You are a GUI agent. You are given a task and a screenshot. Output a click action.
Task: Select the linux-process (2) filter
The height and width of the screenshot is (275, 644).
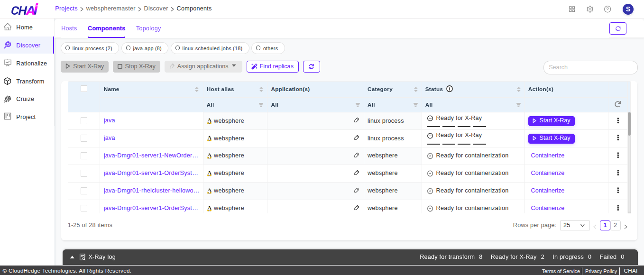click(89, 48)
